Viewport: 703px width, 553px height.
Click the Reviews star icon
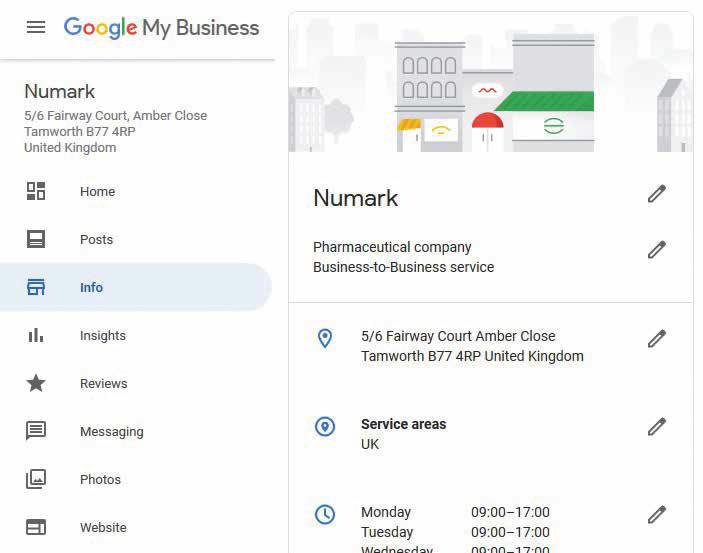coord(36,383)
